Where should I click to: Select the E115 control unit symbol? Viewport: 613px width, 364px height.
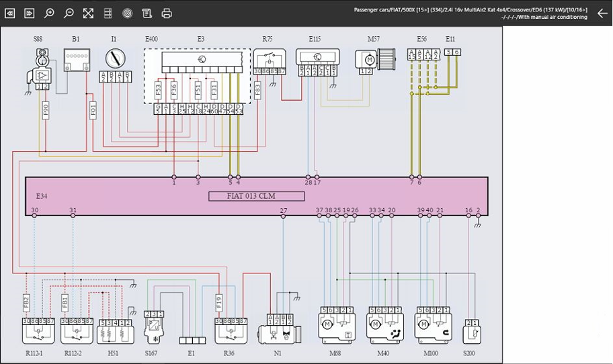pos(317,62)
